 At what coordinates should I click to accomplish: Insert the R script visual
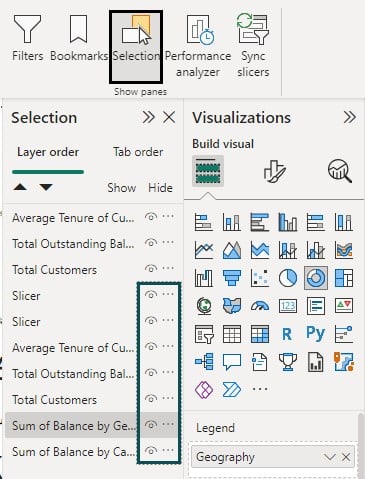(x=288, y=334)
